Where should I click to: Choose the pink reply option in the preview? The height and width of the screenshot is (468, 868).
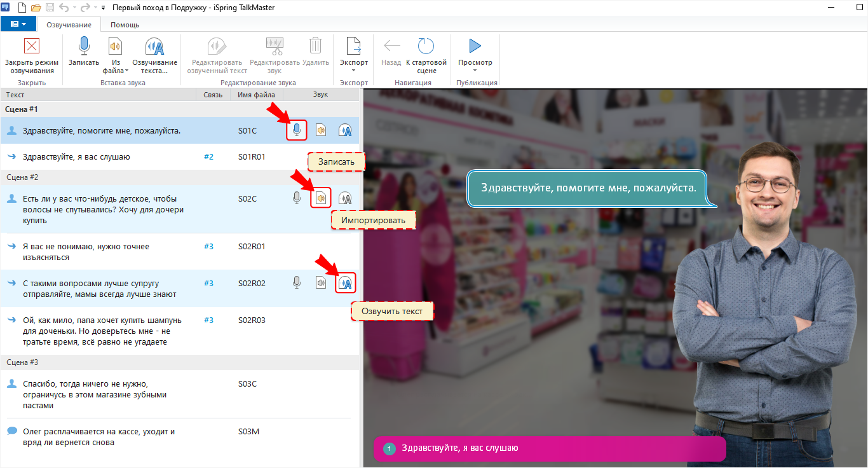tap(549, 448)
